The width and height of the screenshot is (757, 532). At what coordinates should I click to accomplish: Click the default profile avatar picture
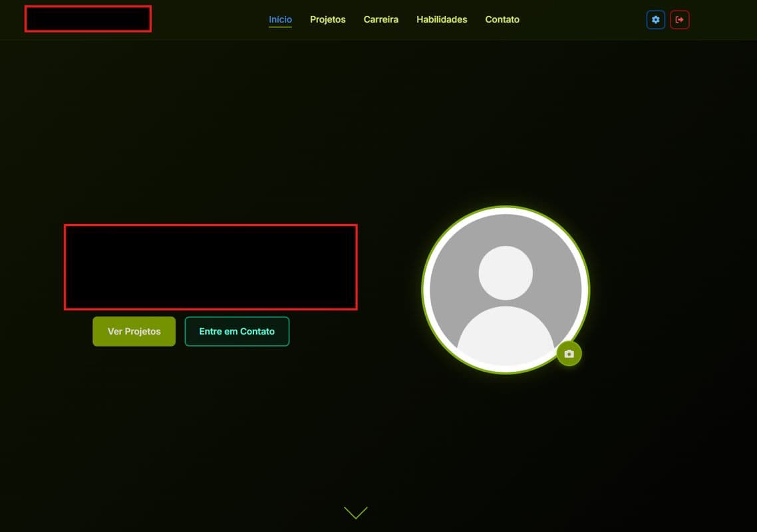pyautogui.click(x=506, y=290)
